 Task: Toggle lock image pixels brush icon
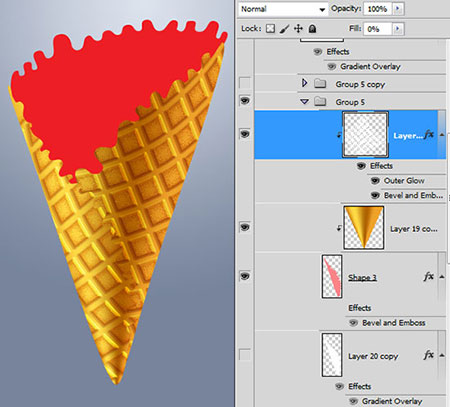(x=284, y=29)
